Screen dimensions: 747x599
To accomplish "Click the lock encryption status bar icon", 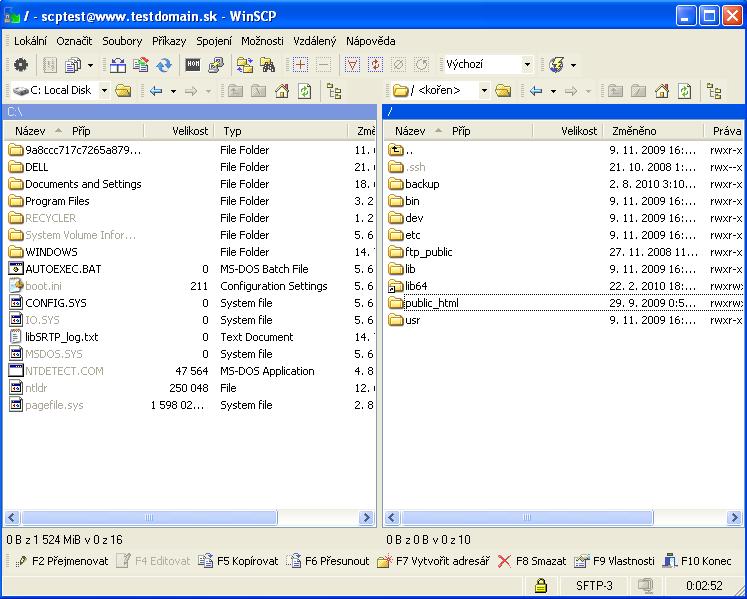I will pyautogui.click(x=540, y=585).
